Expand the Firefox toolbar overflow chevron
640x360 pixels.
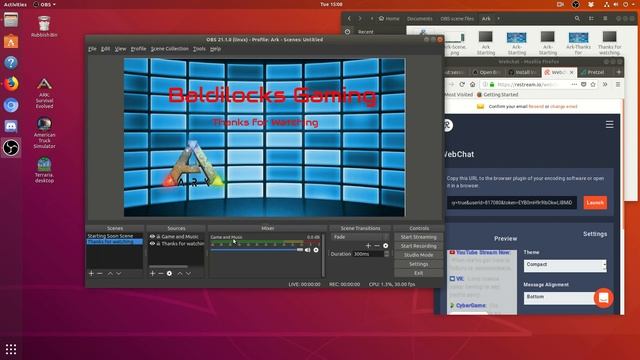tap(605, 84)
